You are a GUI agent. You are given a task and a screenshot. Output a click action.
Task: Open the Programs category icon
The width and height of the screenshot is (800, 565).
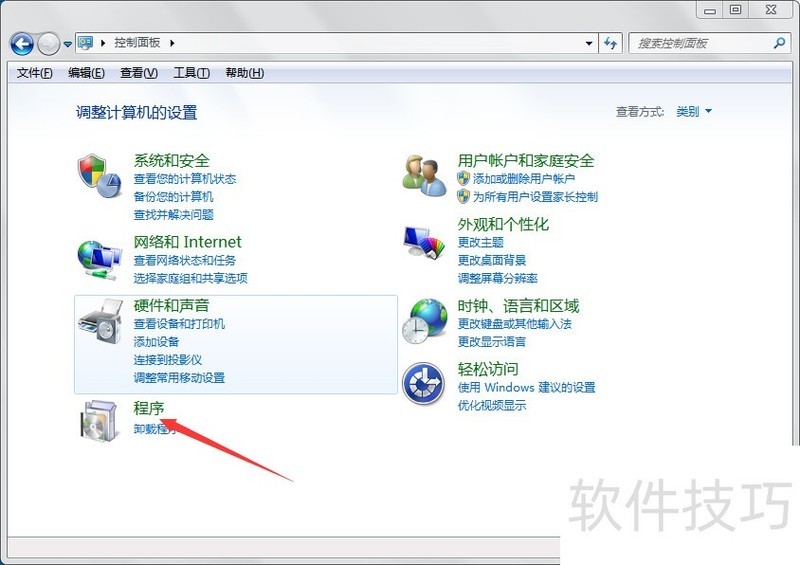click(100, 420)
